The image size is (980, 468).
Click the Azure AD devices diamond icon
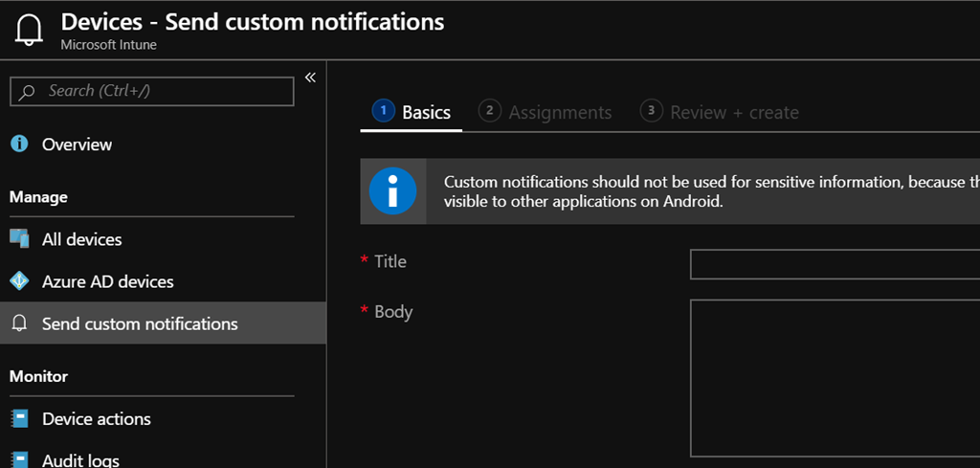(19, 281)
